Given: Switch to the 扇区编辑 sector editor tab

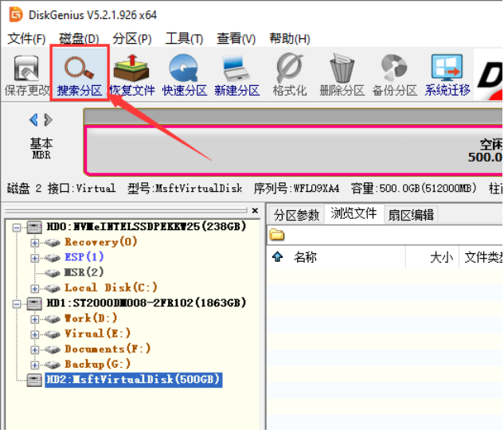Looking at the screenshot, I should (411, 215).
